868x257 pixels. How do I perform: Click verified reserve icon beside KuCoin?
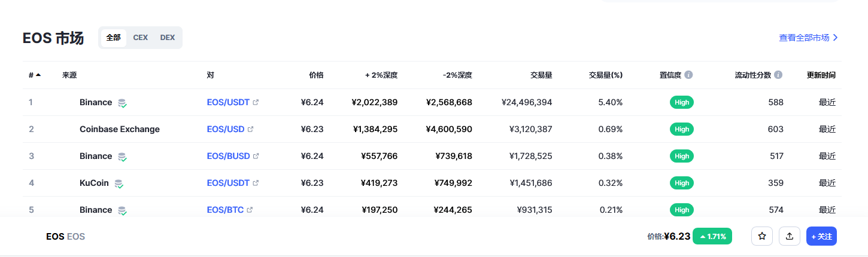(119, 183)
